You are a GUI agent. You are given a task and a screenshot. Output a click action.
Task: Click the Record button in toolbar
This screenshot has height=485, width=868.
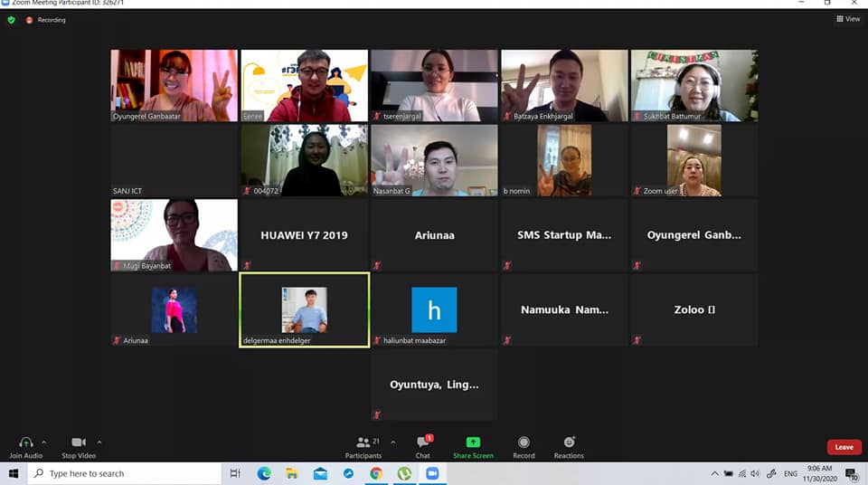[x=524, y=442]
